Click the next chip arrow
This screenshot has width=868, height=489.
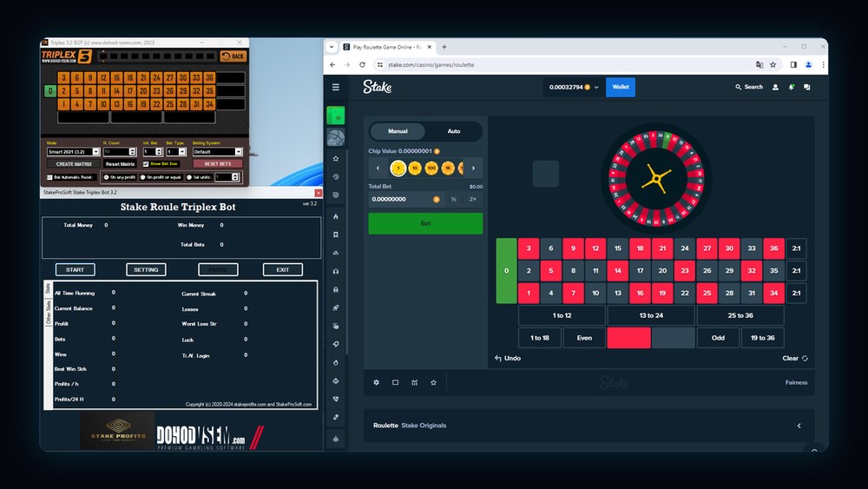point(473,168)
